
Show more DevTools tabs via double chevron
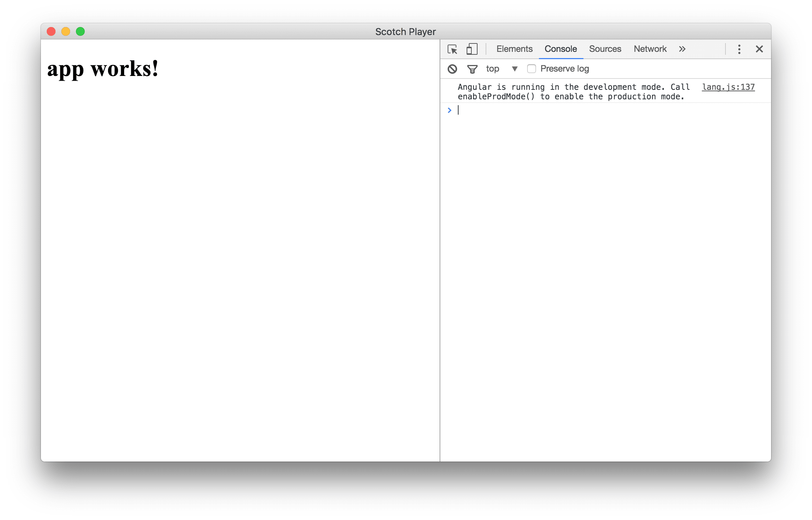click(x=682, y=49)
